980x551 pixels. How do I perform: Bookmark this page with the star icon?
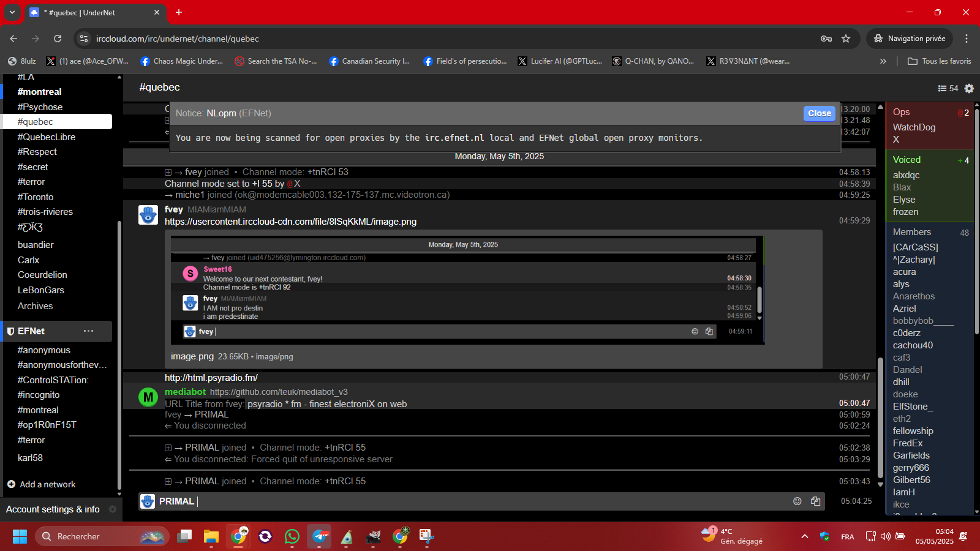tap(846, 39)
